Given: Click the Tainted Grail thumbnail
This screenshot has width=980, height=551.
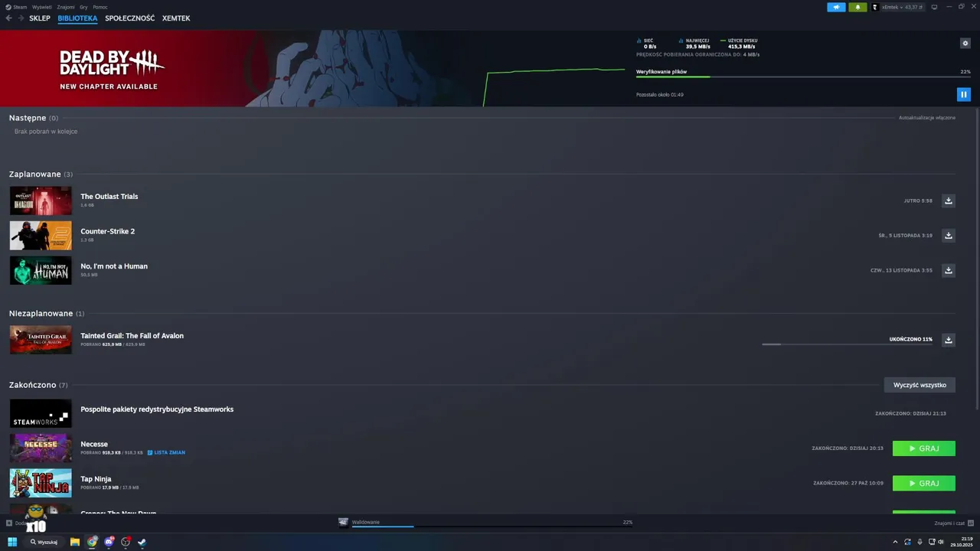Looking at the screenshot, I should tap(41, 340).
